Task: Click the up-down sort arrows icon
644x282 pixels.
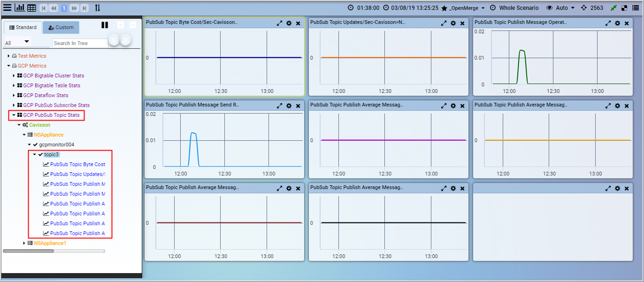Action: (97, 8)
